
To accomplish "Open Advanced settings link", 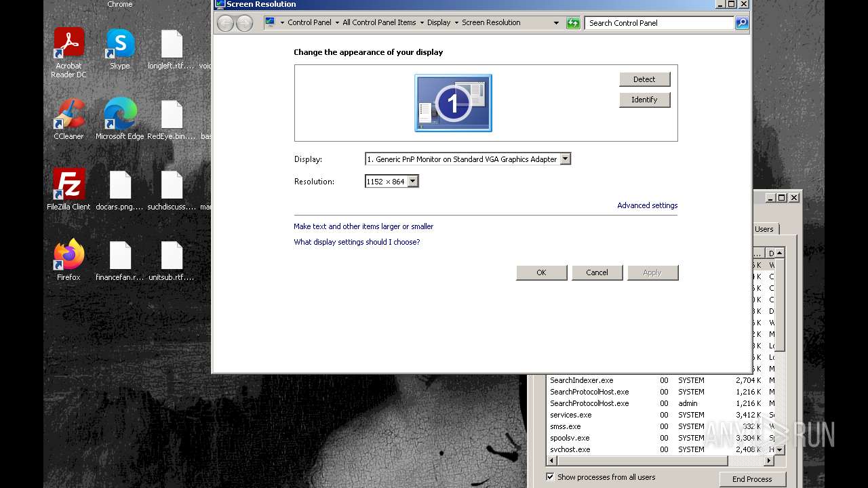I will pos(647,205).
